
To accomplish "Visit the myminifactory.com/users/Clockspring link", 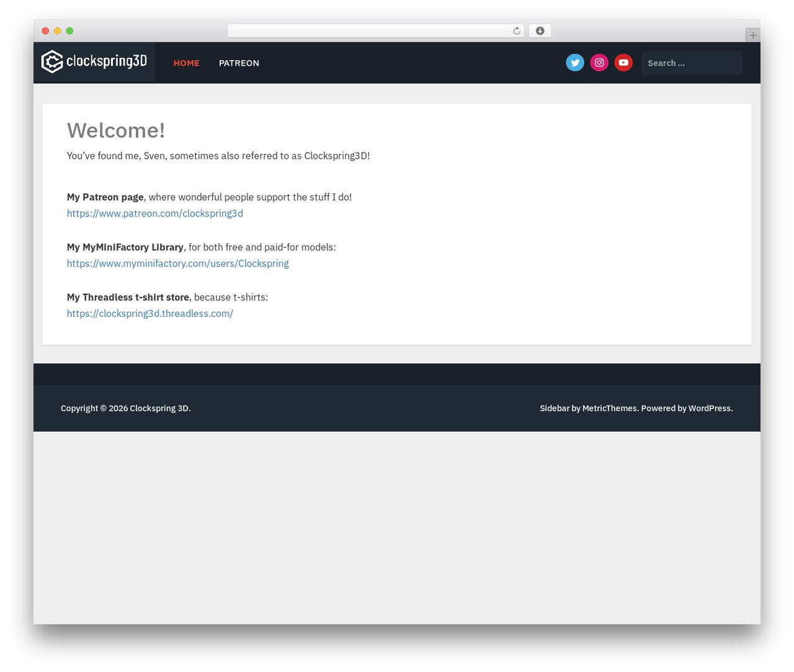I will [x=178, y=263].
